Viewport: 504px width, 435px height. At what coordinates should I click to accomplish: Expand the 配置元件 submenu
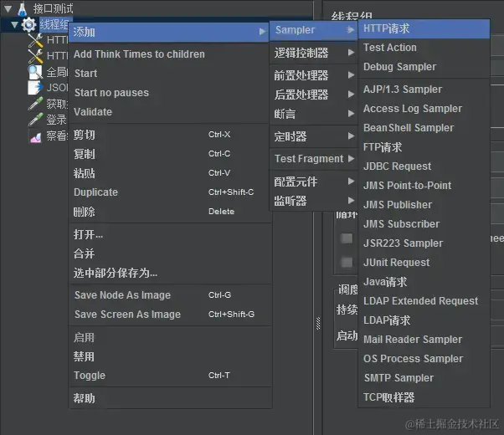313,182
